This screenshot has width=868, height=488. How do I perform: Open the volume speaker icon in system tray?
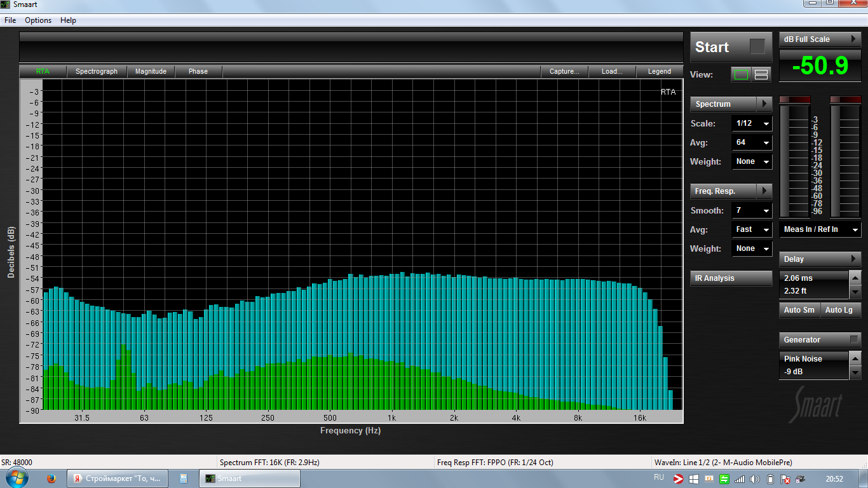[755, 478]
